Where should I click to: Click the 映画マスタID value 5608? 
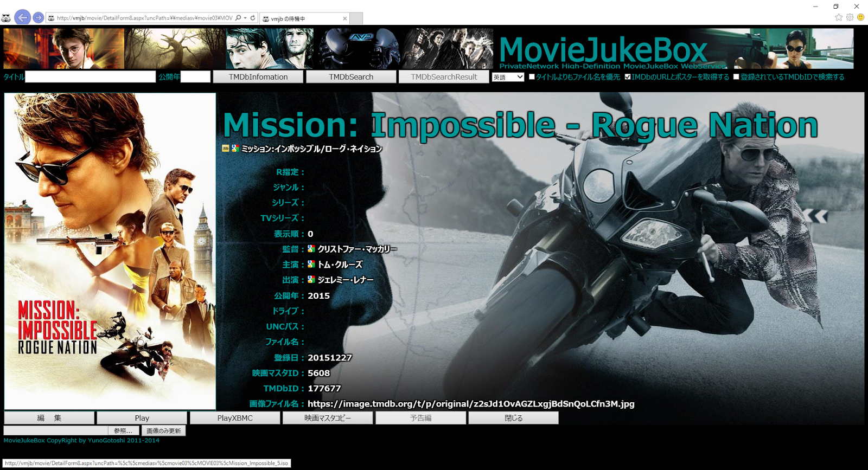(318, 373)
